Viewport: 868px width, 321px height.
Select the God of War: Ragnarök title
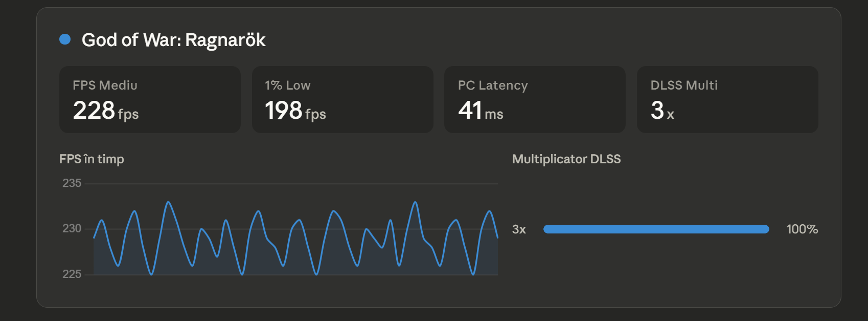click(173, 40)
